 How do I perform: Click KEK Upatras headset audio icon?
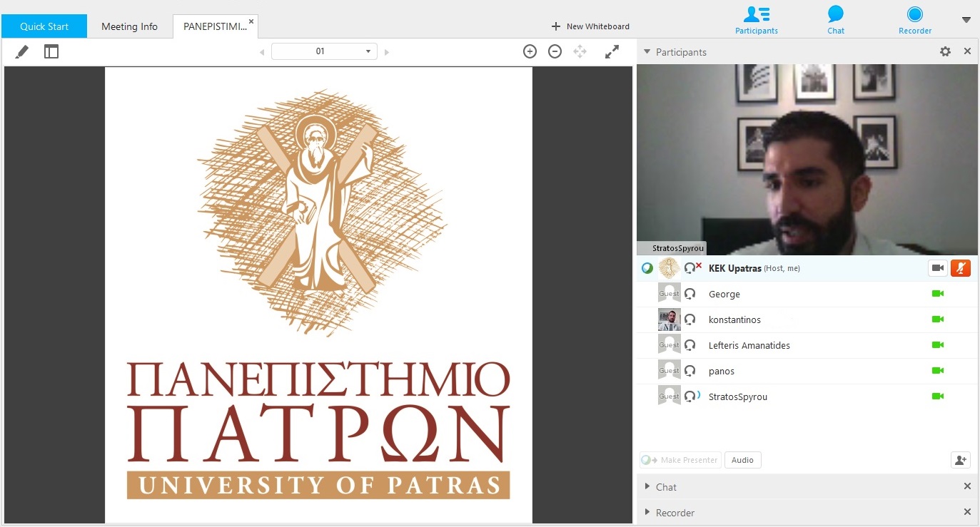click(692, 268)
